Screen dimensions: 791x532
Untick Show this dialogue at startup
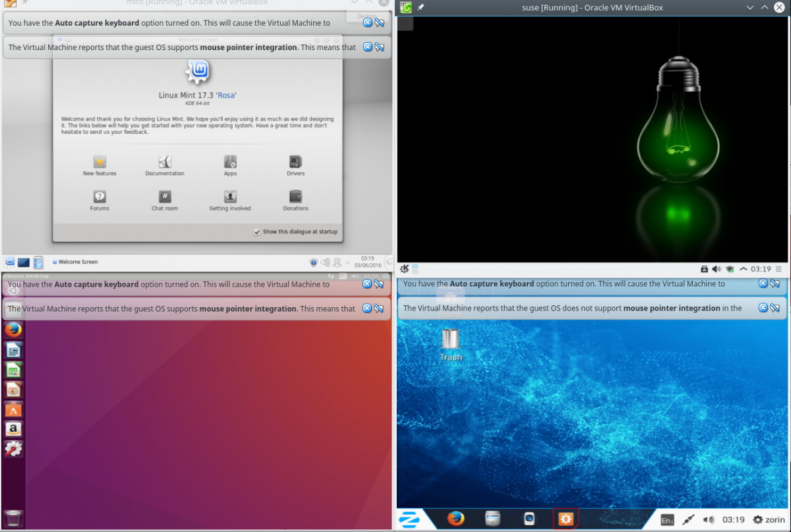pos(257,232)
